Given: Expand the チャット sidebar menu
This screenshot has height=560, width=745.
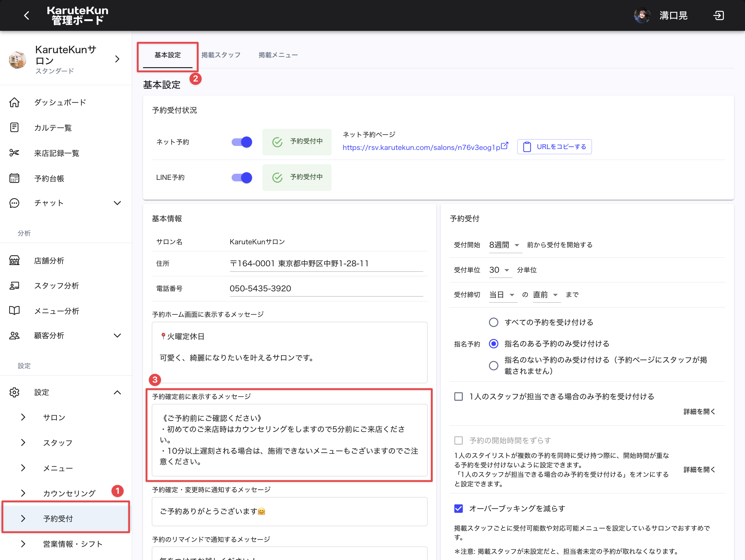Looking at the screenshot, I should 117,203.
